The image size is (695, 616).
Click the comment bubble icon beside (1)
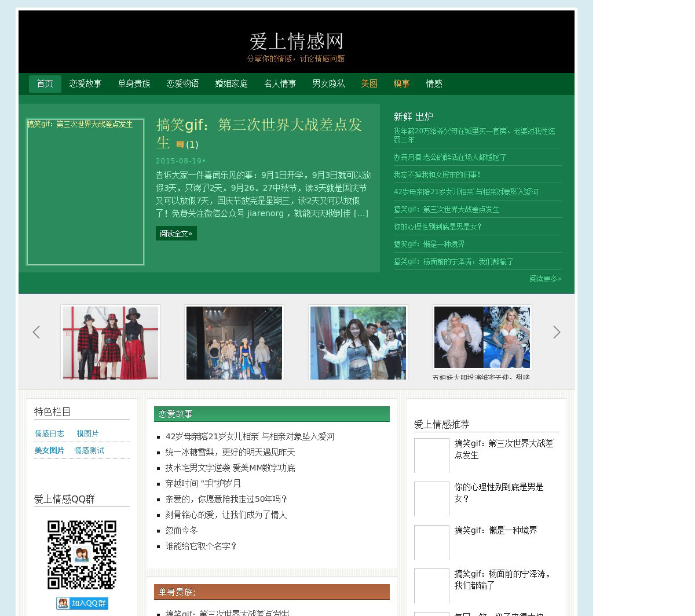click(180, 145)
